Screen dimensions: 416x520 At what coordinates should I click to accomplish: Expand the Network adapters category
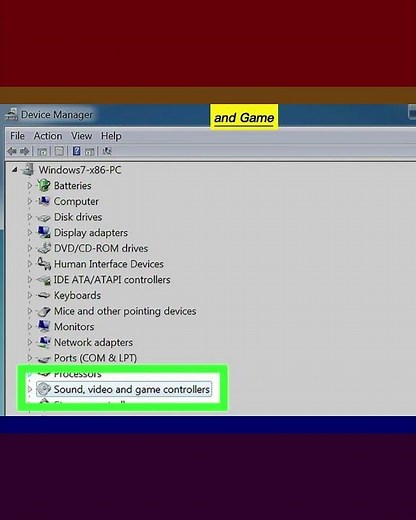30,342
